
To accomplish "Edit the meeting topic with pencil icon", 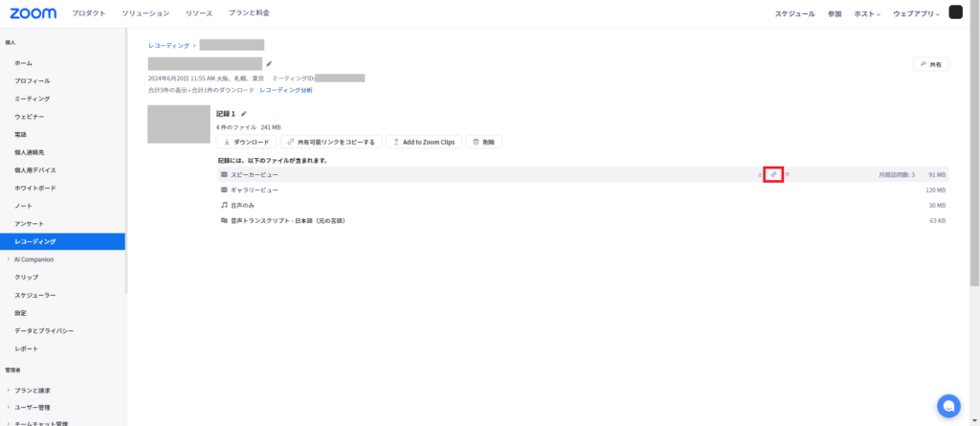I will coord(269,64).
